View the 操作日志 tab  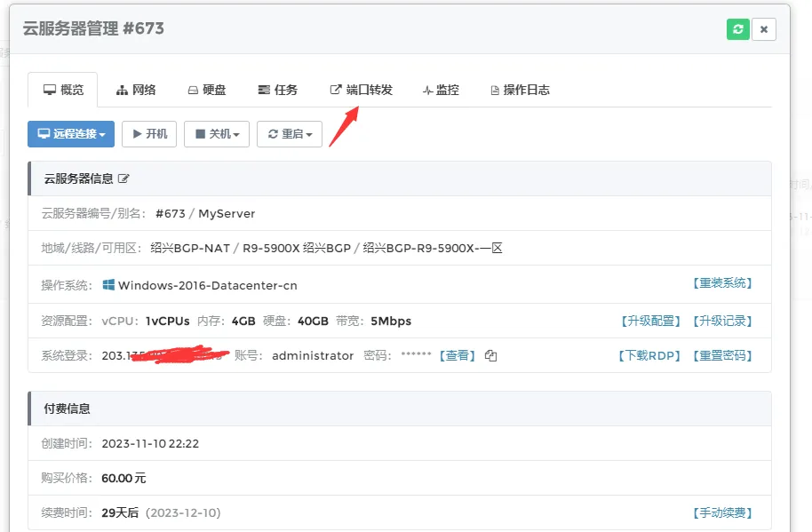point(520,90)
